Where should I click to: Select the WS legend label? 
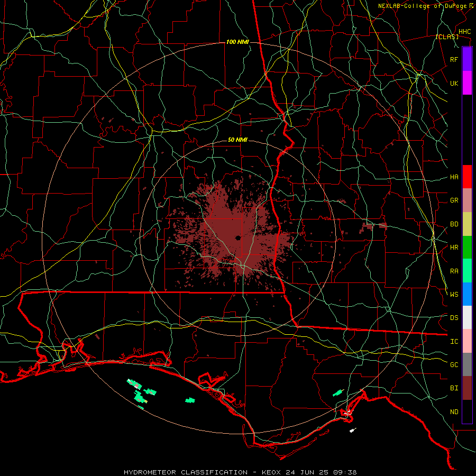[454, 295]
